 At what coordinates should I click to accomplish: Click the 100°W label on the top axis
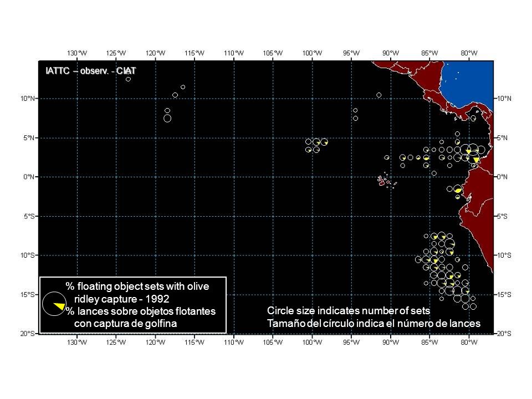(312, 53)
